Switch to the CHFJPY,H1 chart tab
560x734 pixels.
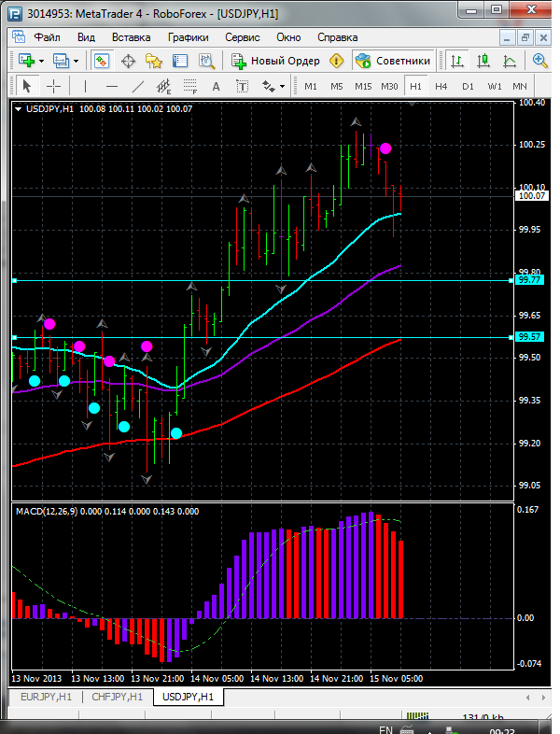pos(118,697)
